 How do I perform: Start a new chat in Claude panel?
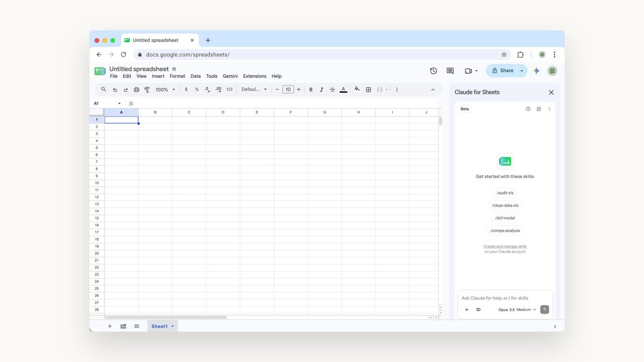(539, 109)
